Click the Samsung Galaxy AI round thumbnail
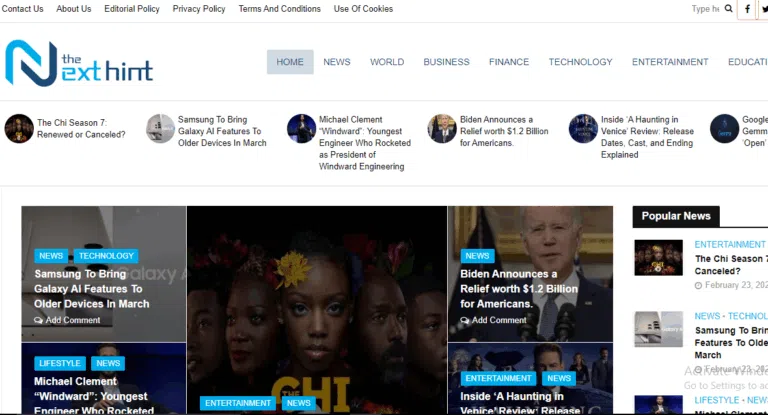This screenshot has height=415, width=768. 160,128
